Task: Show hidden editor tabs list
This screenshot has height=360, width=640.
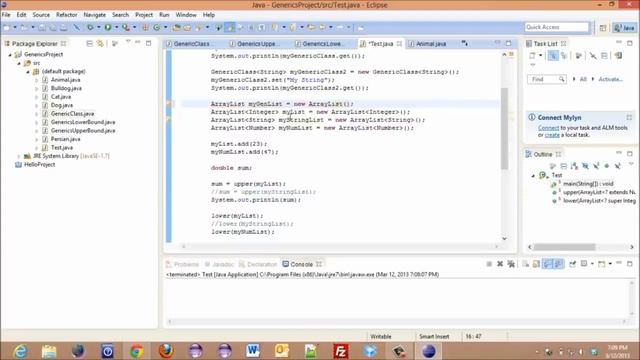Action: click(x=464, y=43)
